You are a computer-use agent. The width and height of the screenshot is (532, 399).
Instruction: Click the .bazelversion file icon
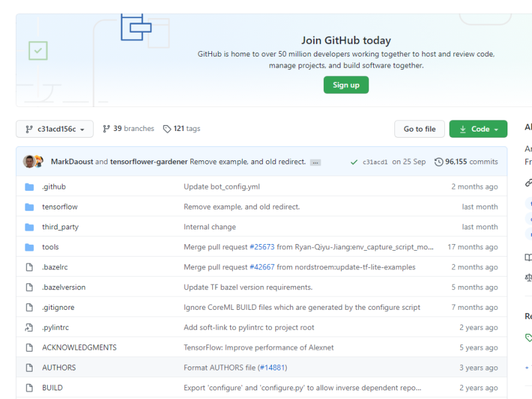(x=29, y=287)
